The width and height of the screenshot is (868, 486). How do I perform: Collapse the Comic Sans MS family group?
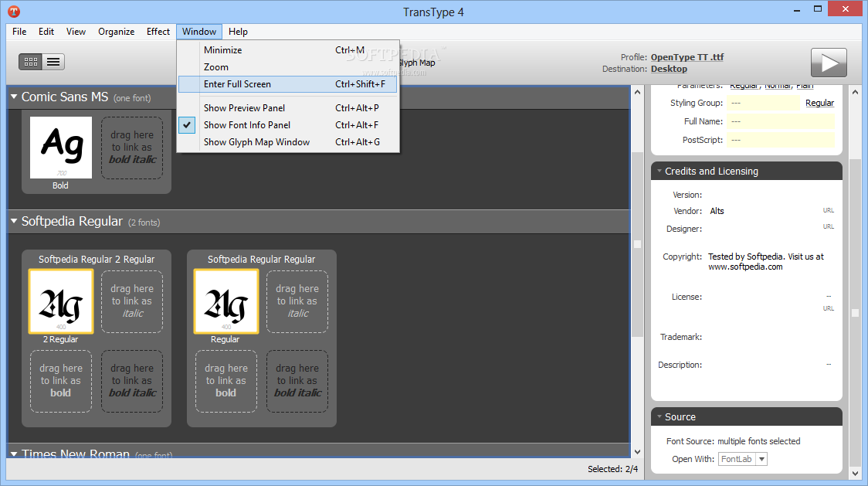[x=14, y=97]
